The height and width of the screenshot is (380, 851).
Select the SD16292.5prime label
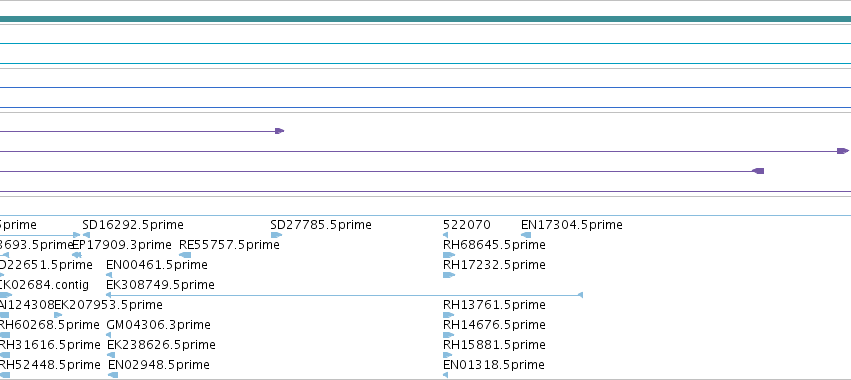pyautogui.click(x=133, y=225)
